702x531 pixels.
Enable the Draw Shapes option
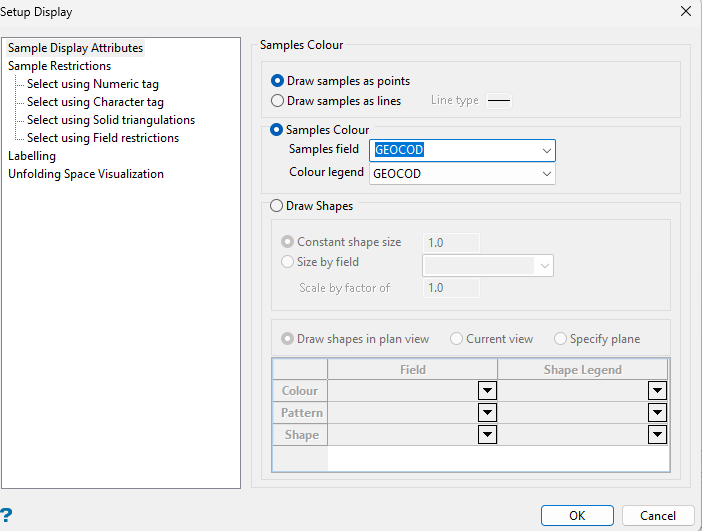(276, 206)
